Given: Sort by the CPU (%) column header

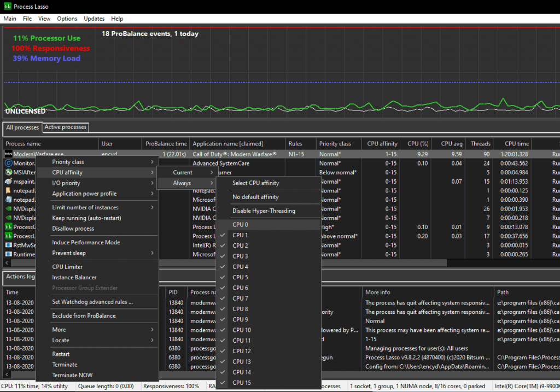Looking at the screenshot, I should tap(416, 144).
